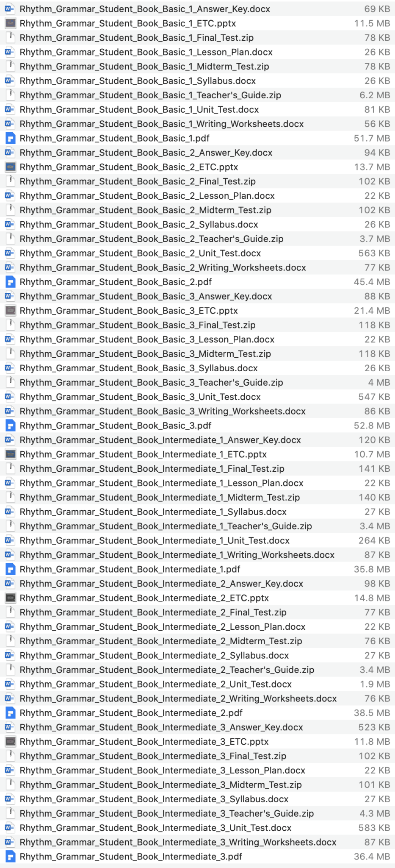Click Word icon of Intermediate_1_Syllabus.docx
The image size is (395, 868).
pos(10,512)
